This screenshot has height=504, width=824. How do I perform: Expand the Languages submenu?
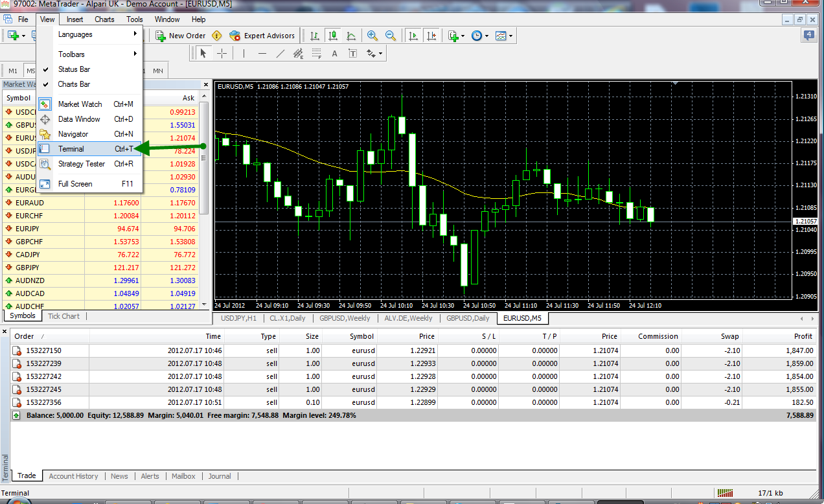(x=89, y=34)
